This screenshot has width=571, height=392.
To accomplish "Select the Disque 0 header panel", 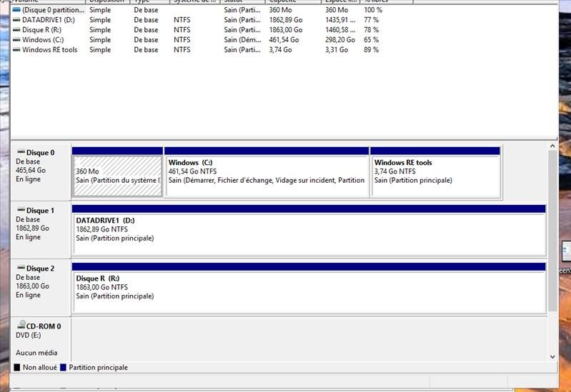I will tap(41, 172).
